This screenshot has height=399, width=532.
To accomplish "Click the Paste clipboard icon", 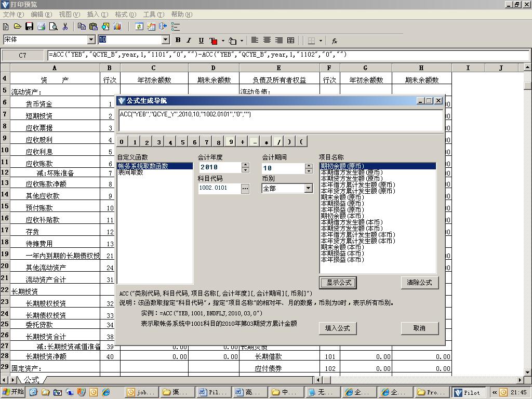I will click(x=94, y=26).
